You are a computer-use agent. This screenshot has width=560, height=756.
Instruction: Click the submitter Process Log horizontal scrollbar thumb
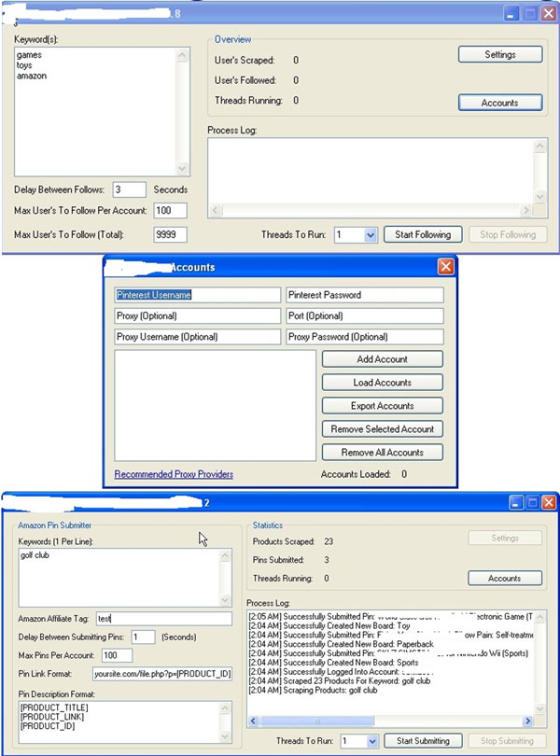[x=316, y=721]
